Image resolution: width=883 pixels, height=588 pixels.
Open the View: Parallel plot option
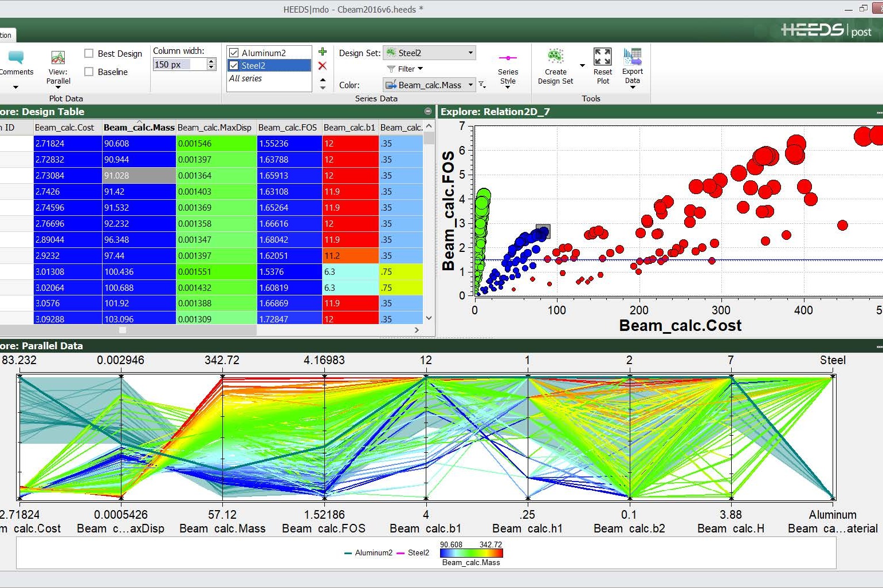coord(58,68)
